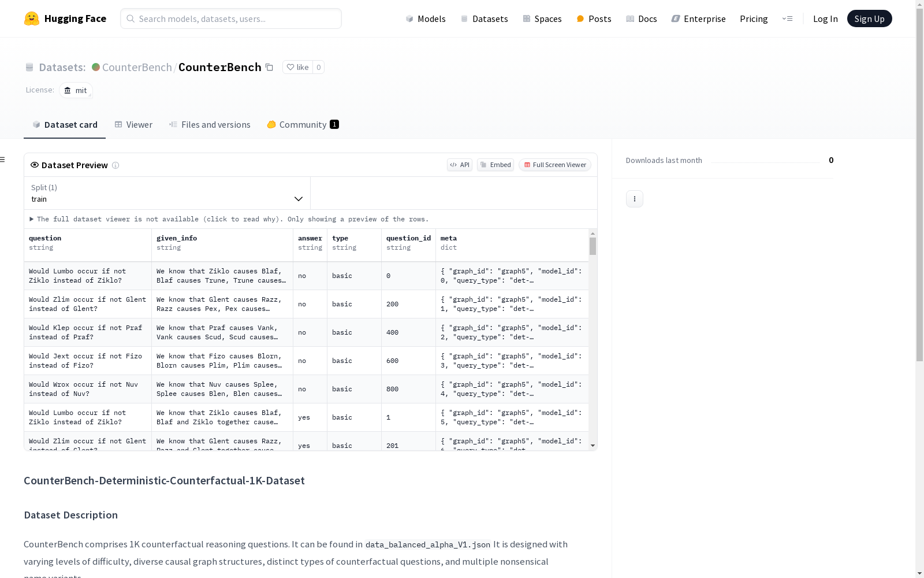This screenshot has height=578, width=924.
Task: Click the Dataset Description heading
Action: tap(70, 515)
